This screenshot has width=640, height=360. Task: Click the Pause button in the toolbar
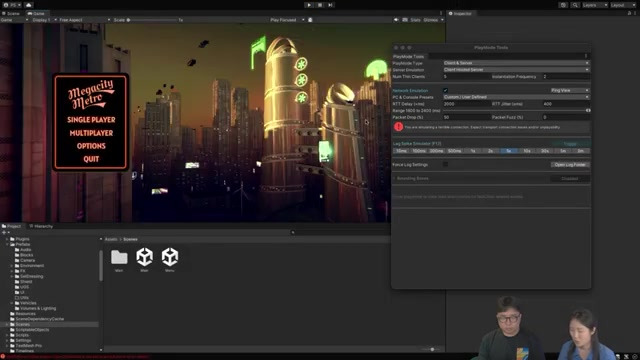tap(320, 5)
